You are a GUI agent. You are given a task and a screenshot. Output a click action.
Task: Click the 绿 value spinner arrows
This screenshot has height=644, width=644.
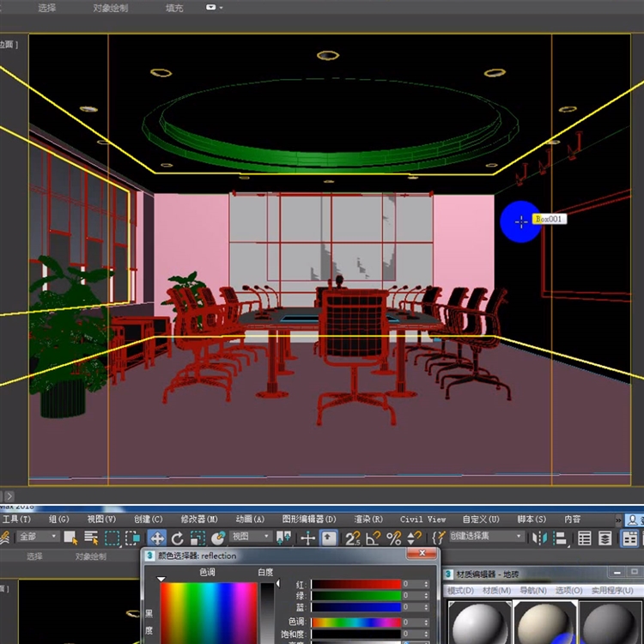click(426, 595)
